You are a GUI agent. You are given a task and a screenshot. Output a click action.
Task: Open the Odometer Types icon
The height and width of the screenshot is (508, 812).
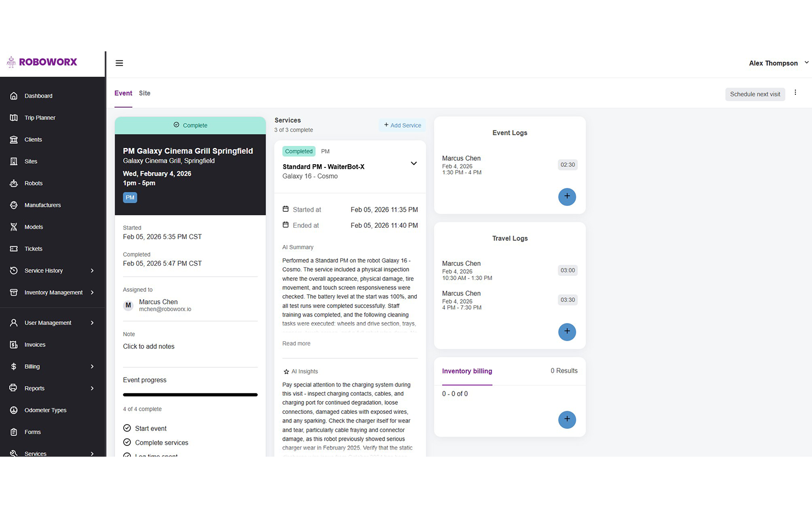14,410
